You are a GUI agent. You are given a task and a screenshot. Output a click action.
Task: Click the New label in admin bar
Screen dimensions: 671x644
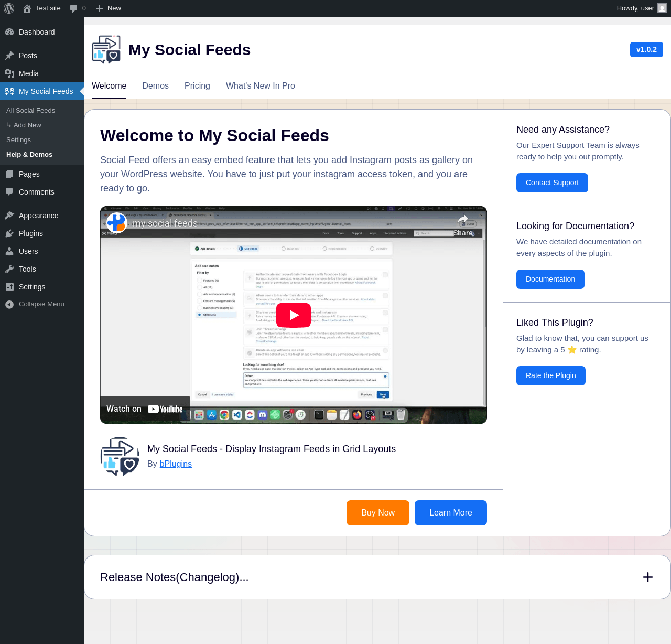tap(114, 8)
